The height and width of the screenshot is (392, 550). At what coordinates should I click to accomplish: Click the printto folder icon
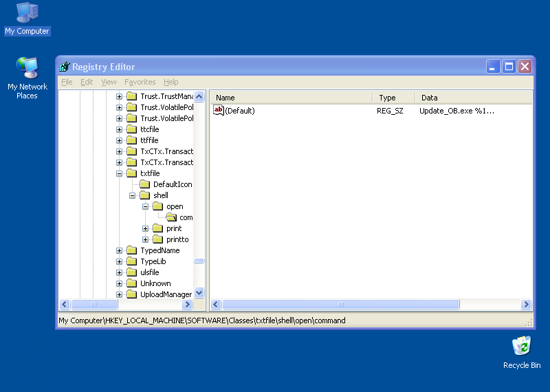click(x=158, y=239)
